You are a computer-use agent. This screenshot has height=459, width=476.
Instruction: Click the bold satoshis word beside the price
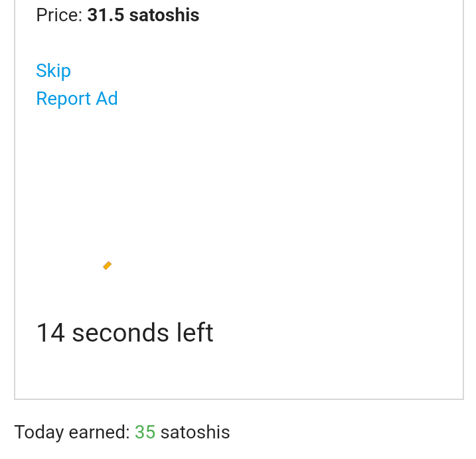[x=164, y=15]
